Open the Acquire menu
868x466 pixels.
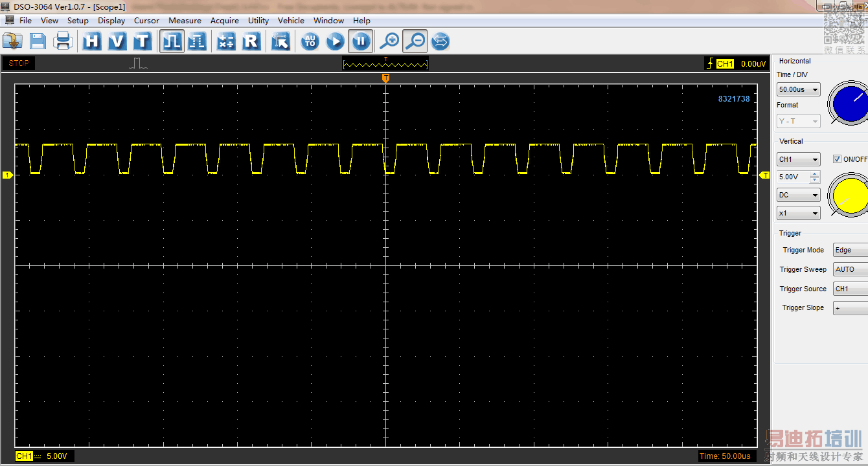pyautogui.click(x=224, y=21)
